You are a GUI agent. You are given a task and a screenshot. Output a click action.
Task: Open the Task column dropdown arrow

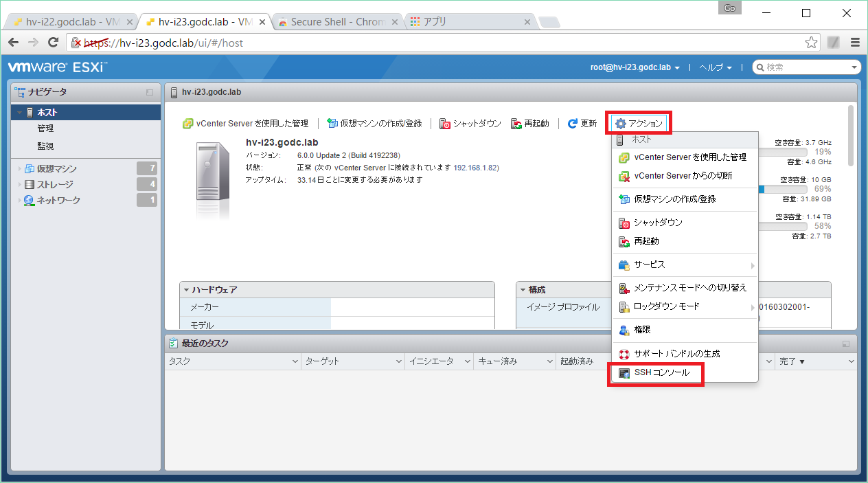click(x=295, y=361)
